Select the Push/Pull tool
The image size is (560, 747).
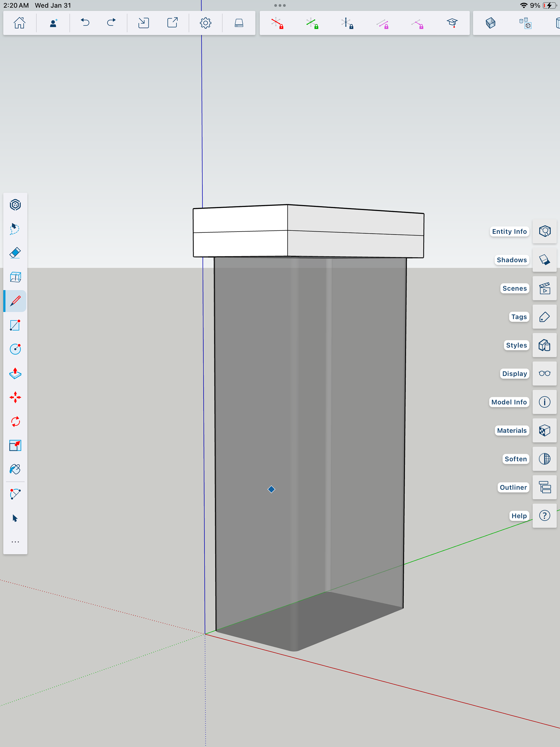point(15,373)
